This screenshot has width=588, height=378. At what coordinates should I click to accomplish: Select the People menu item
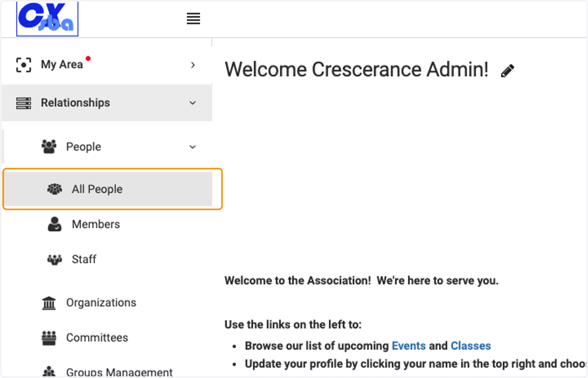pyautogui.click(x=107, y=147)
